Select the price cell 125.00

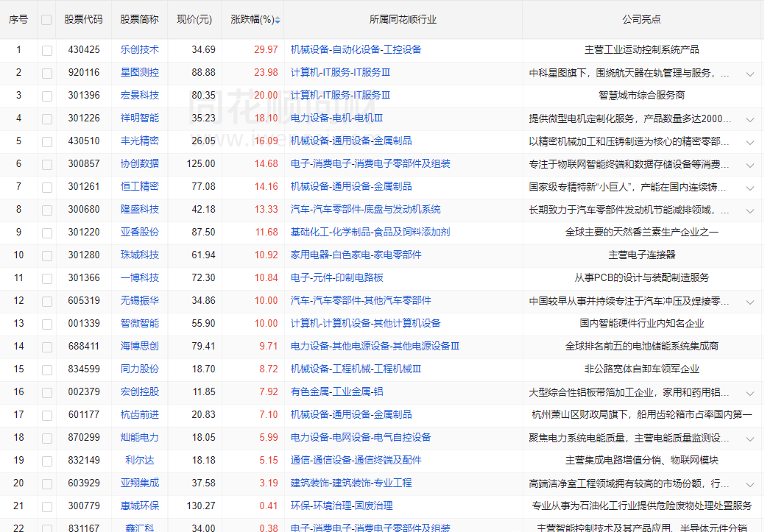[x=201, y=163]
